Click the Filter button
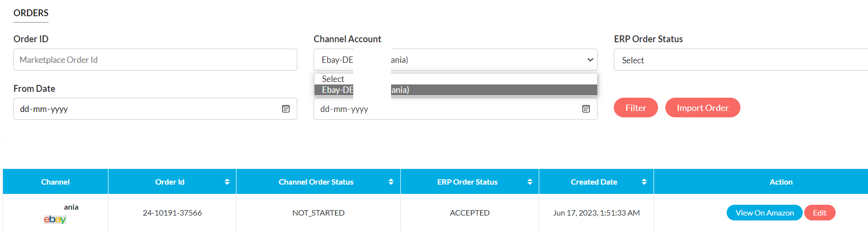Screen dimensions: 868x245 click(x=635, y=108)
